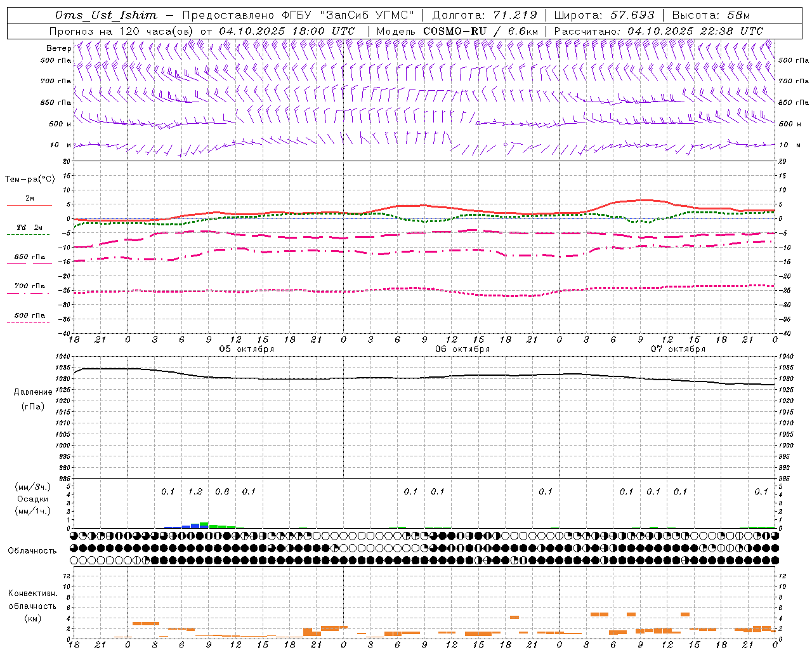Click the "Осадки" precipitation label
812x650 pixels.
(x=32, y=499)
